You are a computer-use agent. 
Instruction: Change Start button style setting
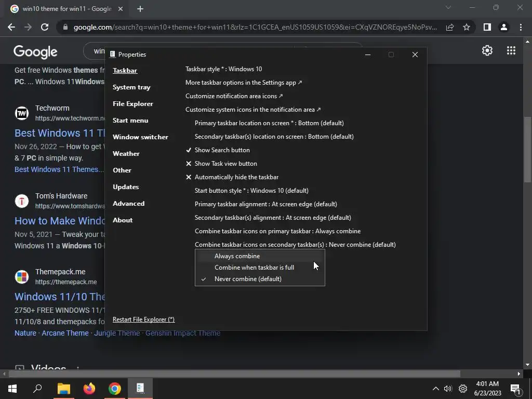click(251, 191)
